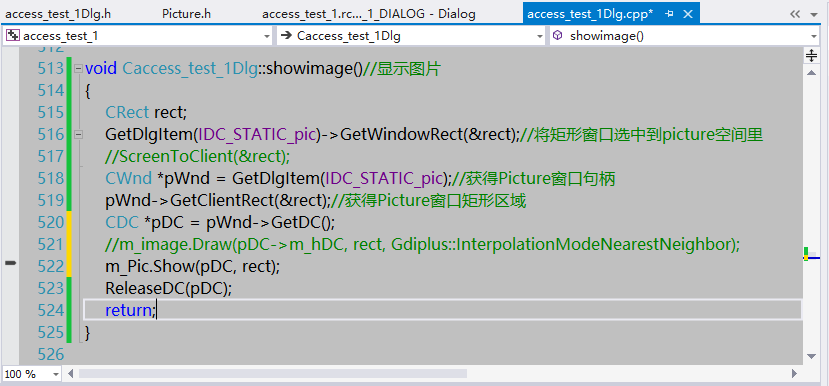This screenshot has width=829, height=386.
Task: Open the active files dropdown arrow
Action: [x=814, y=15]
